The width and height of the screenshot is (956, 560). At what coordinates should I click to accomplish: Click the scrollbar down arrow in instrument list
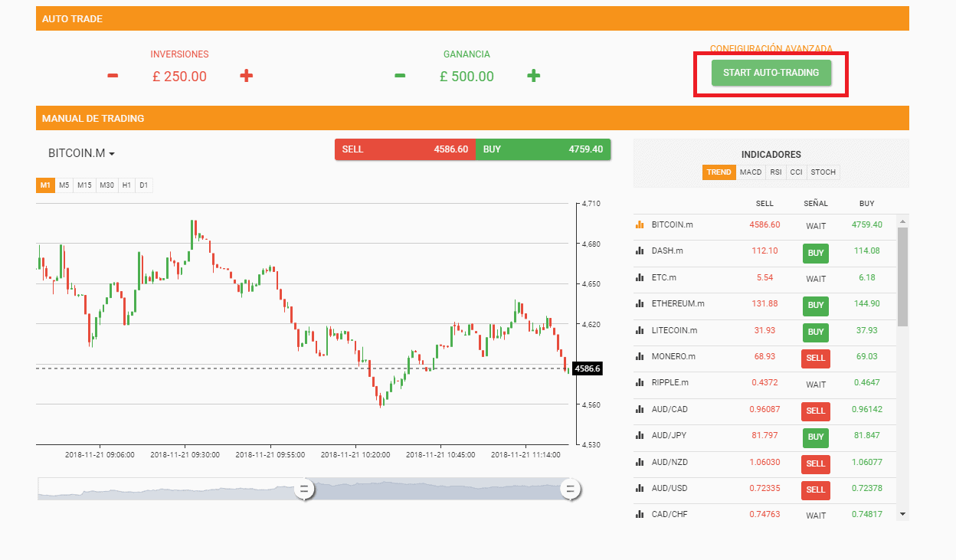902,514
